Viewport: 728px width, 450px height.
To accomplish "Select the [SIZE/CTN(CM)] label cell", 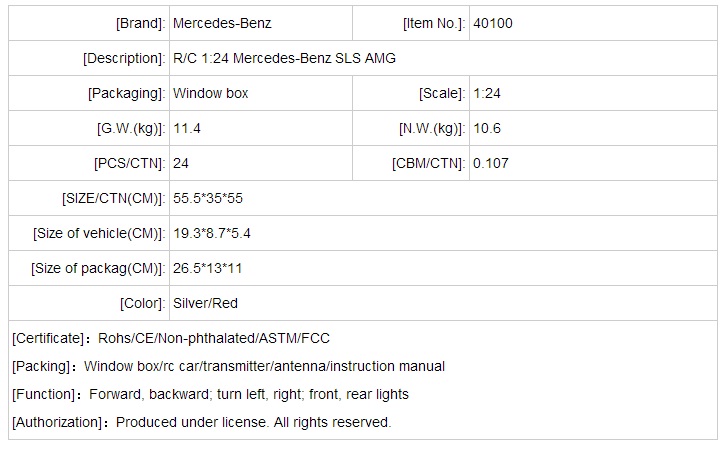I will tap(113, 198).
